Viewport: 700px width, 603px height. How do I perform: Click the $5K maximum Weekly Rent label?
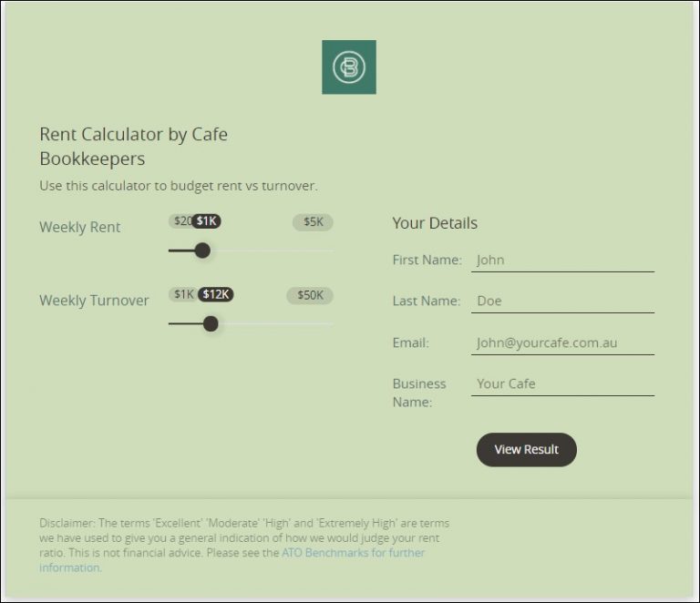313,221
